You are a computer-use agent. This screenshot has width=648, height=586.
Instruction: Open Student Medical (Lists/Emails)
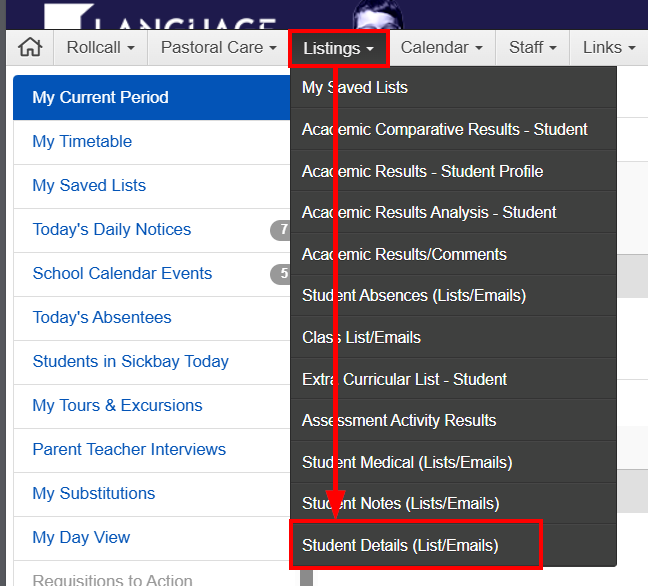coord(407,462)
